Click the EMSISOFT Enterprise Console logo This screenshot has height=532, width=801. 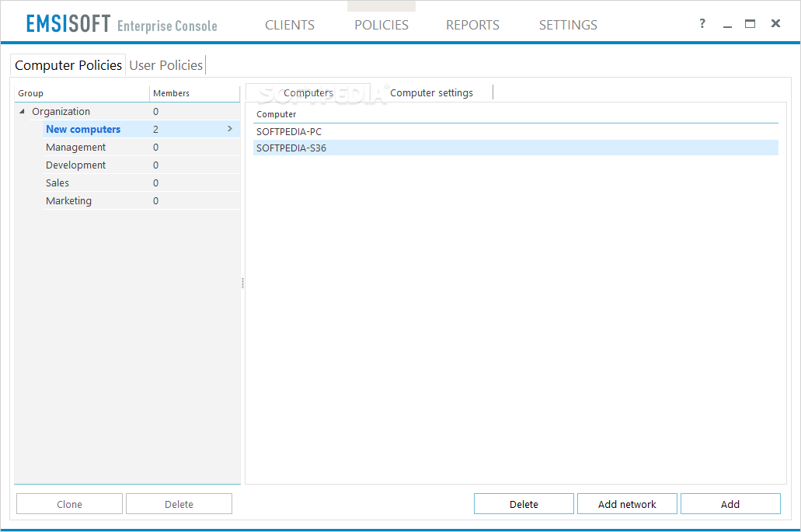121,24
